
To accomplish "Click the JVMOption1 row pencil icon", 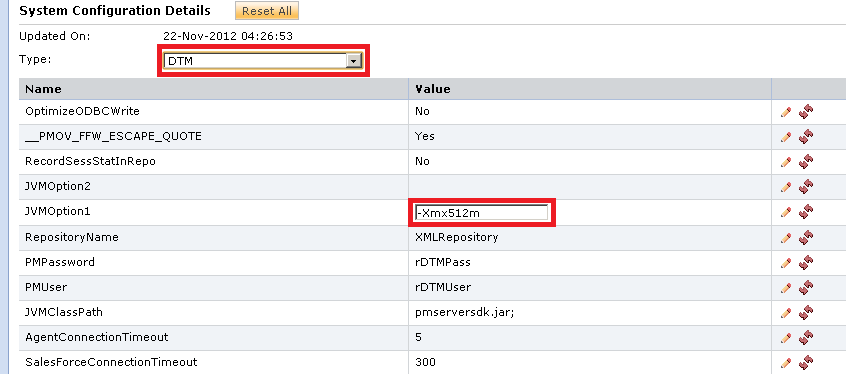I will 786,212.
